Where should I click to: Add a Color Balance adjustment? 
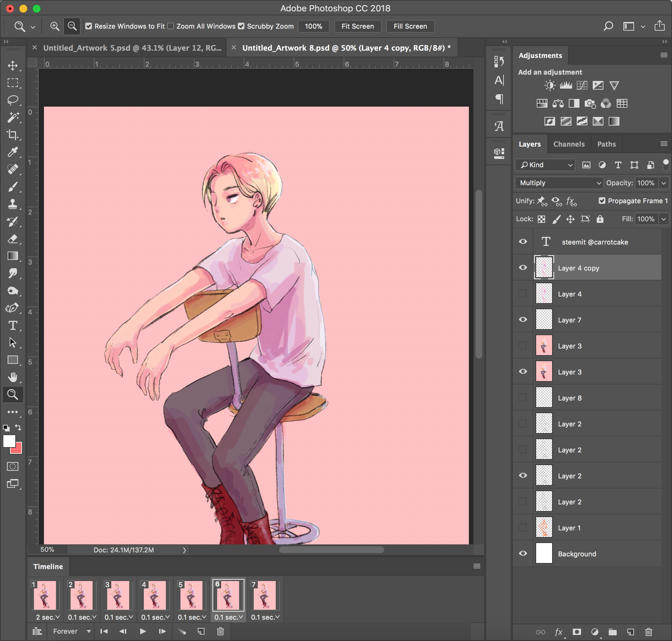(x=558, y=104)
